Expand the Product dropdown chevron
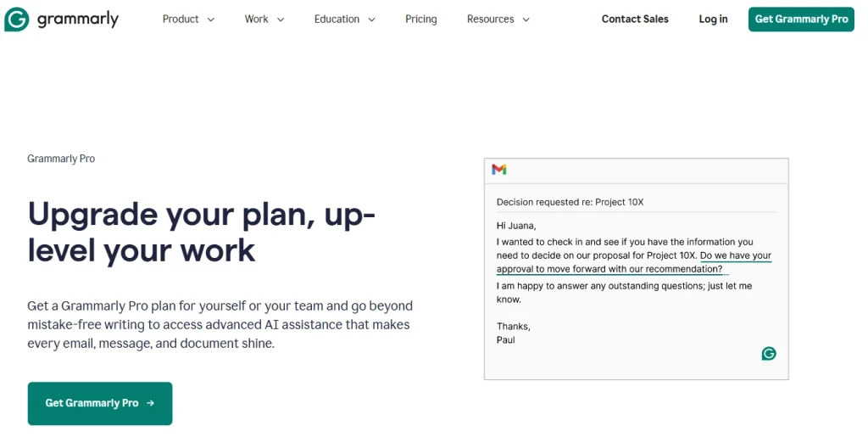This screenshot has width=868, height=437. click(211, 20)
